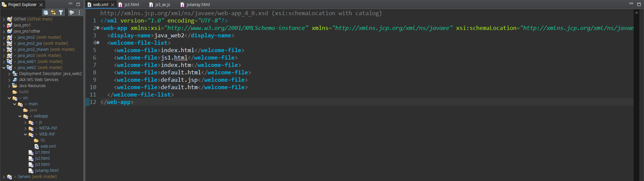This screenshot has width=644, height=181.
Task: Minimize the Project Explorer panel
Action: [x=70, y=4]
